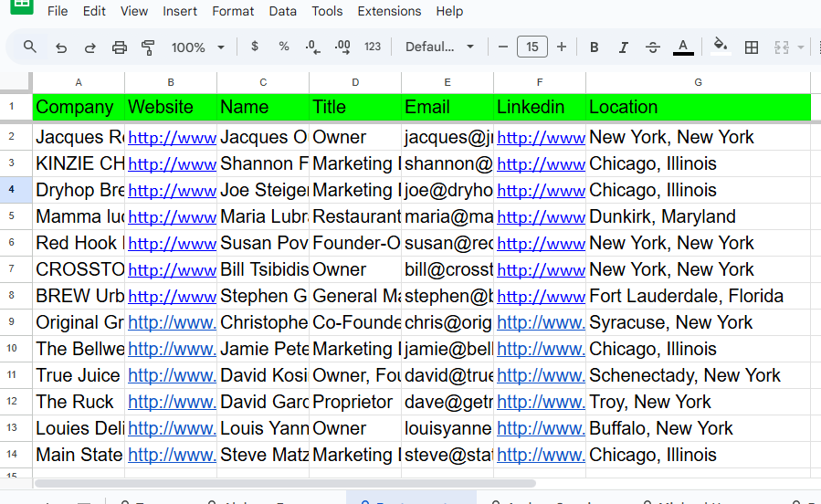This screenshot has height=504, width=821.
Task: Open the Data menu
Action: point(283,11)
